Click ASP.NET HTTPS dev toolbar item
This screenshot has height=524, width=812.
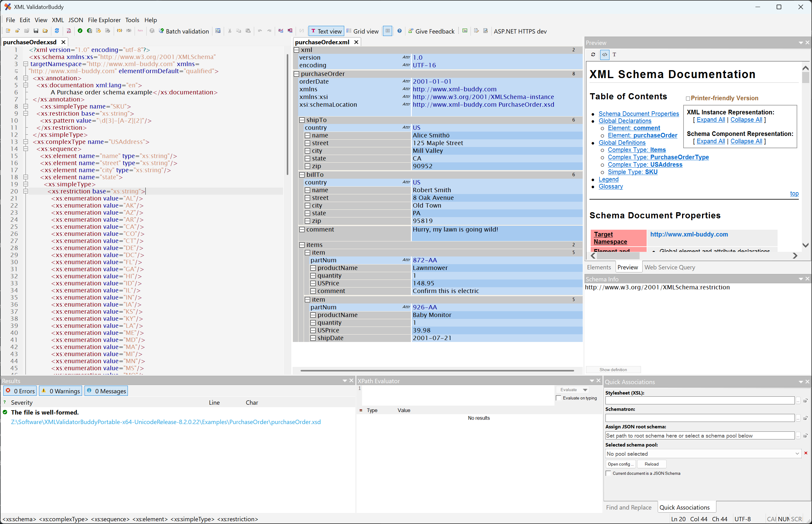(520, 31)
